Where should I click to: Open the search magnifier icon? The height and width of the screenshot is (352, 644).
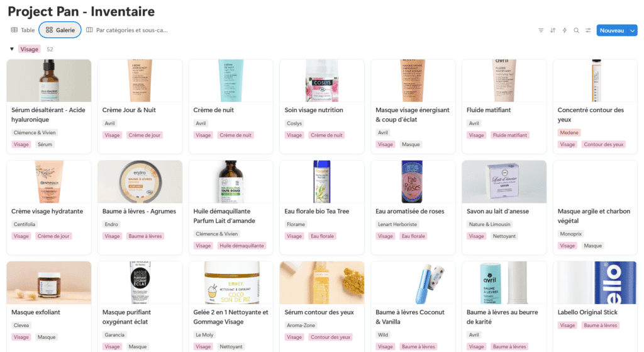pos(576,30)
